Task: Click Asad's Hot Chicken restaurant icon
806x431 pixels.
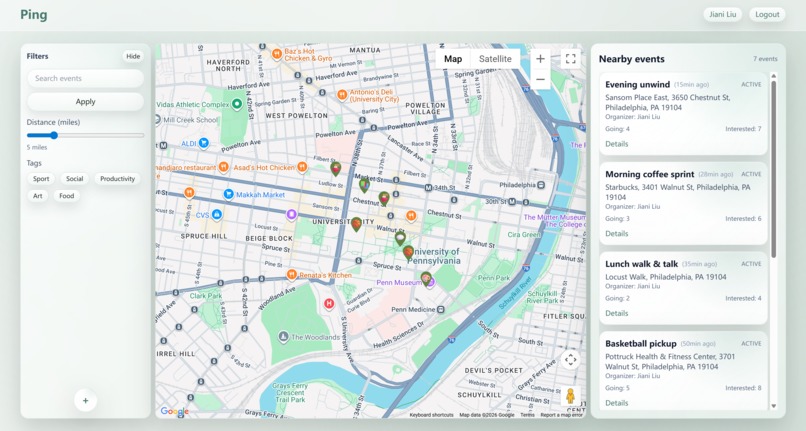Action: 302,167
